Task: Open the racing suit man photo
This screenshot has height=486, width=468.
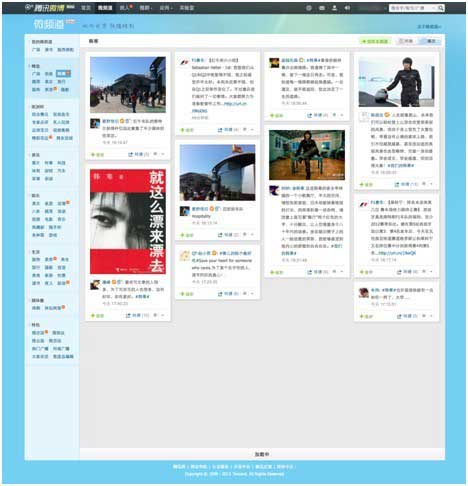Action: 397,82
